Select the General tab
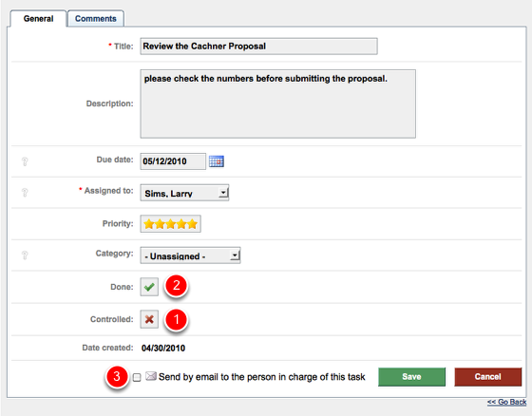 (x=38, y=18)
